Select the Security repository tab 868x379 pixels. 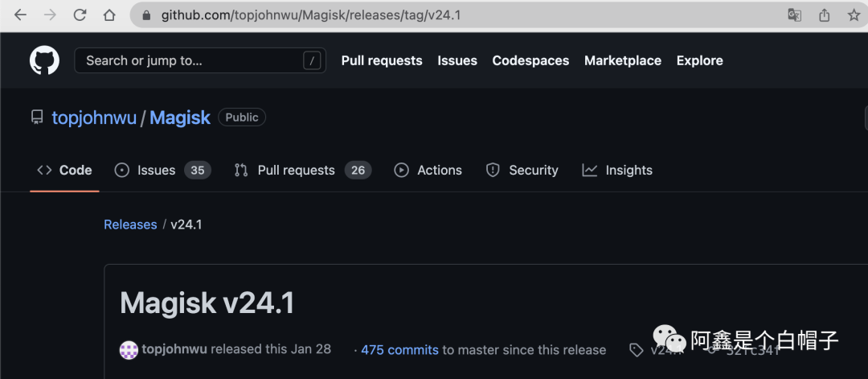point(522,170)
